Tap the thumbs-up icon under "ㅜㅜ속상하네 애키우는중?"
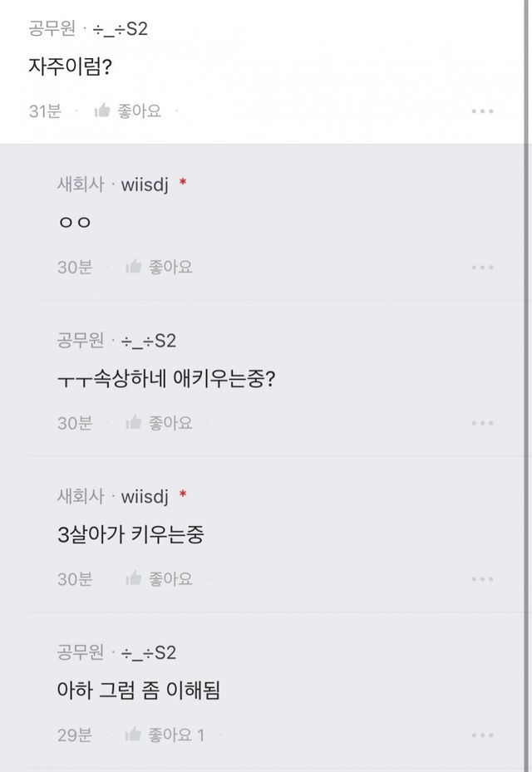The width and height of the screenshot is (532, 772). (133, 423)
